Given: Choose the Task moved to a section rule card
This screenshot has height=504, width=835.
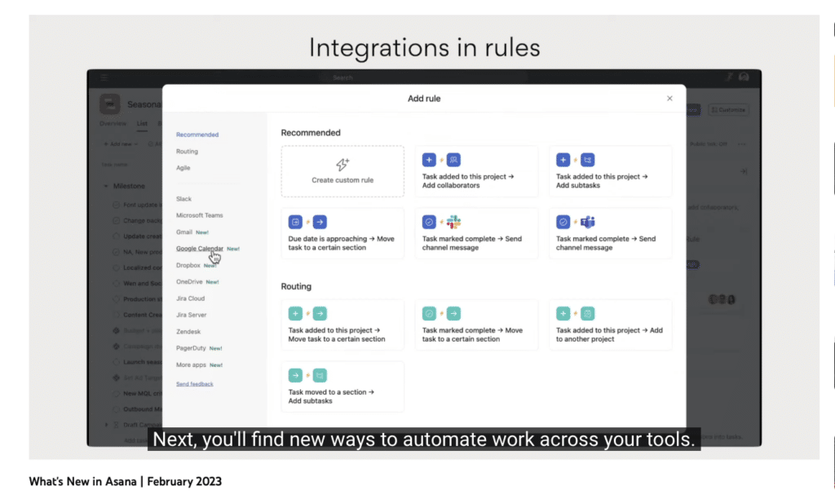Looking at the screenshot, I should click(342, 387).
